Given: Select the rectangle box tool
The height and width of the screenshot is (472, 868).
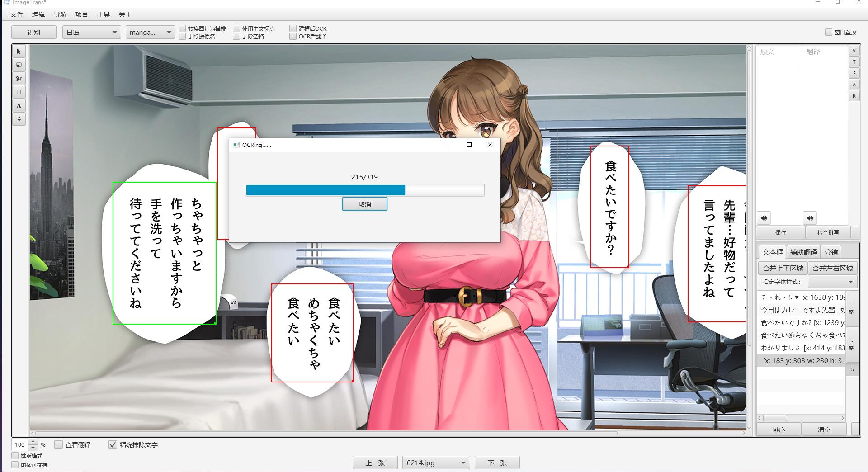Looking at the screenshot, I should 19,92.
